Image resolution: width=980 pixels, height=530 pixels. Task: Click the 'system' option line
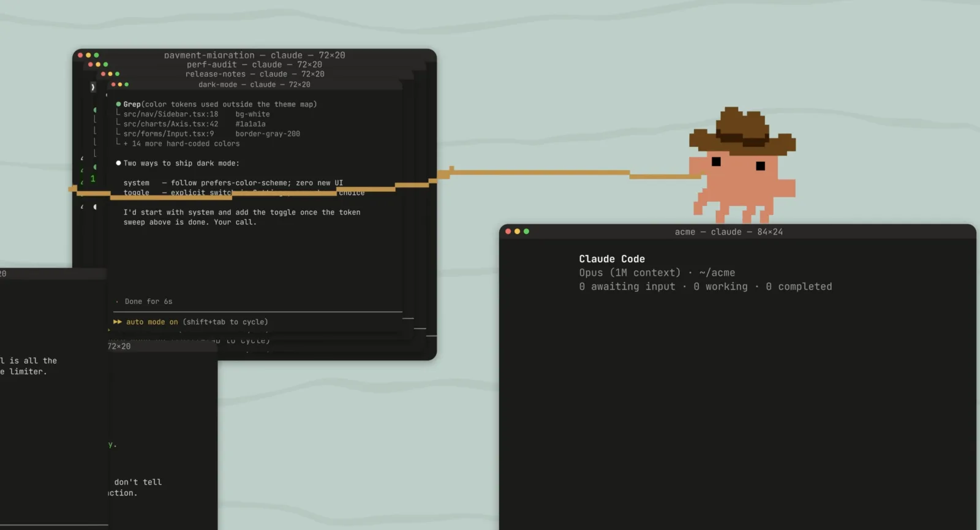[x=233, y=183]
